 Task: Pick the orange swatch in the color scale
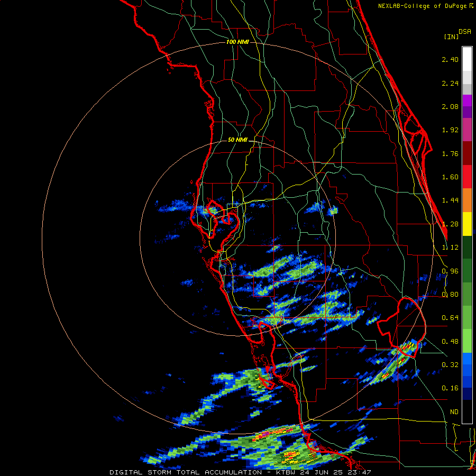[x=467, y=200]
